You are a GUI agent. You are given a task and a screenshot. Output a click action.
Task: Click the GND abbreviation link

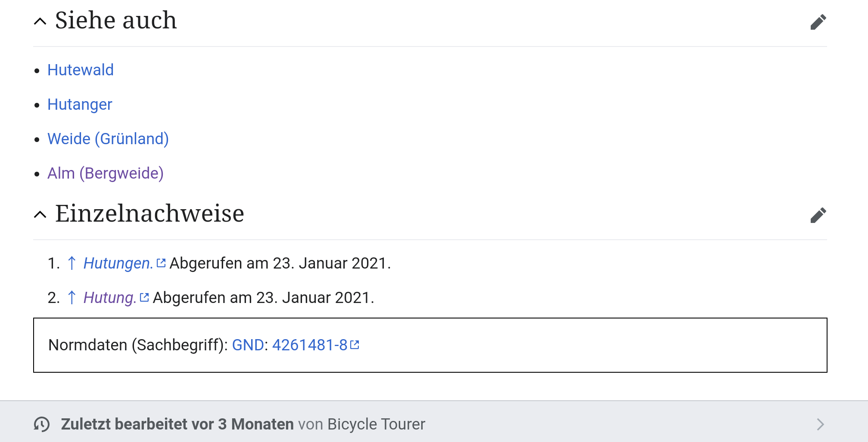pyautogui.click(x=248, y=345)
